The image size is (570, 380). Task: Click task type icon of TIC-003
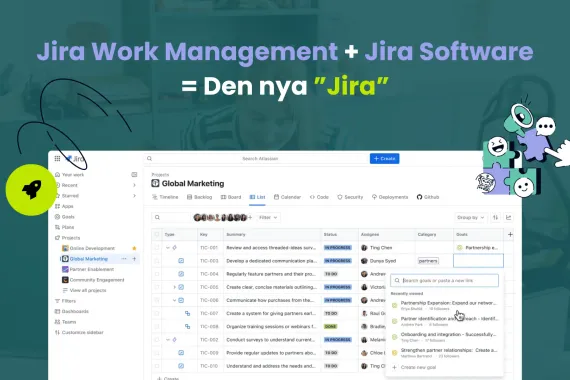[x=181, y=261]
